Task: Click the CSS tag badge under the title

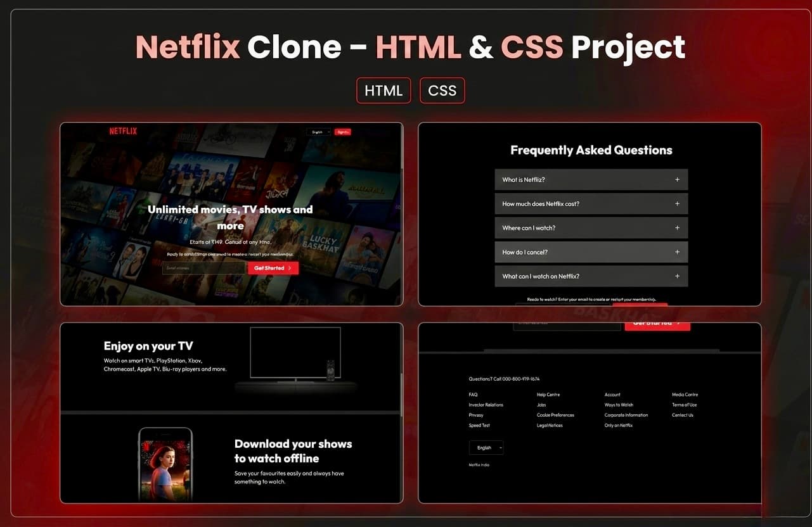Action: [x=442, y=91]
